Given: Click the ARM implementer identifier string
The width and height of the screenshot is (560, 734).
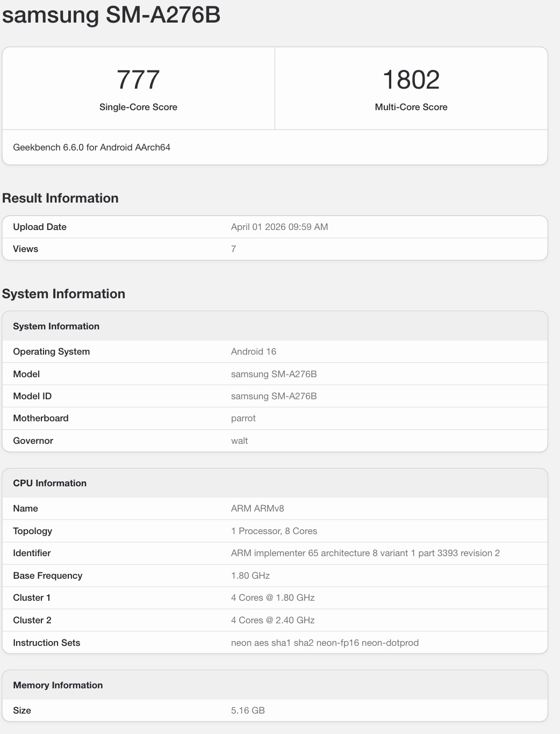Looking at the screenshot, I should tap(365, 553).
